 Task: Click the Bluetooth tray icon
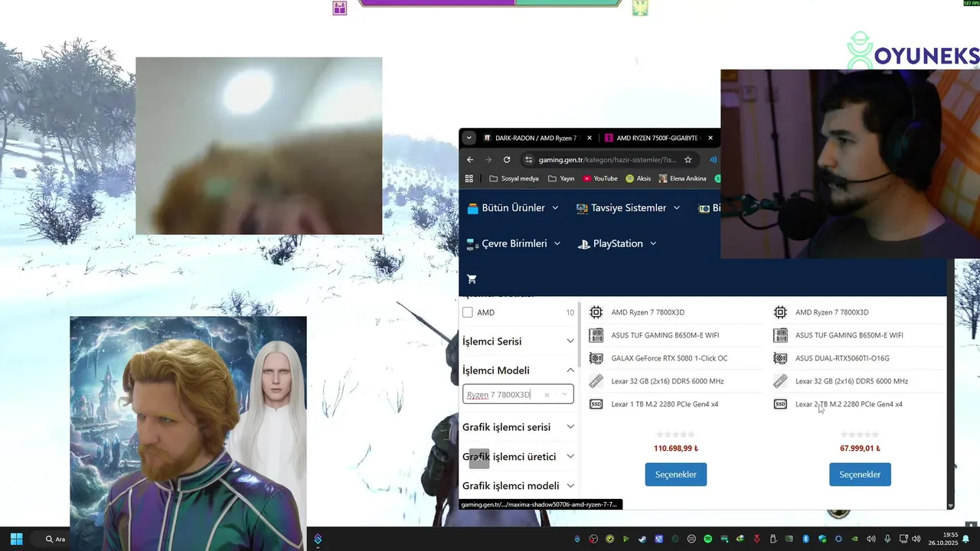[805, 539]
